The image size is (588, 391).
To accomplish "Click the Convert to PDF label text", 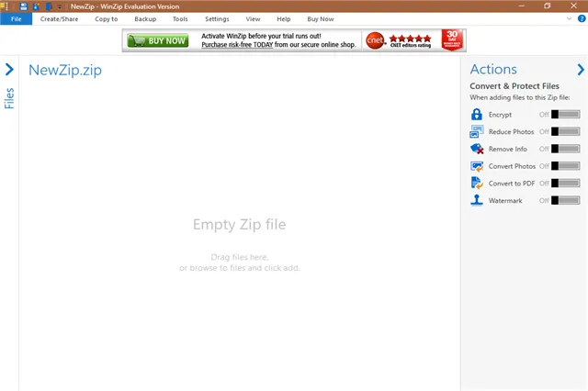I will (512, 184).
